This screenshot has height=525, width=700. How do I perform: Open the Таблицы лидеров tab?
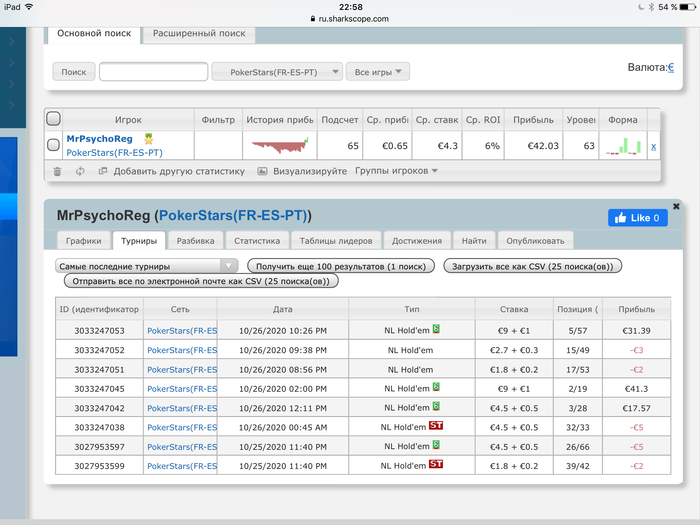[x=336, y=241]
